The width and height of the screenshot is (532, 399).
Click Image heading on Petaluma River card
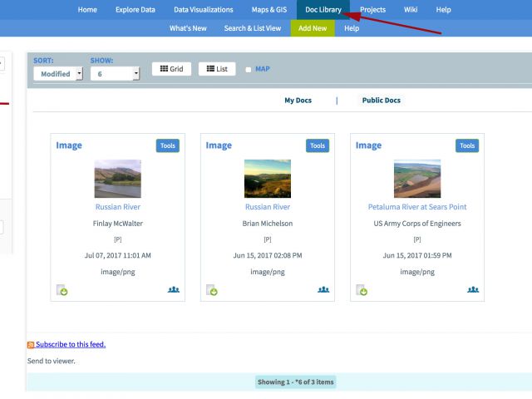coord(368,145)
